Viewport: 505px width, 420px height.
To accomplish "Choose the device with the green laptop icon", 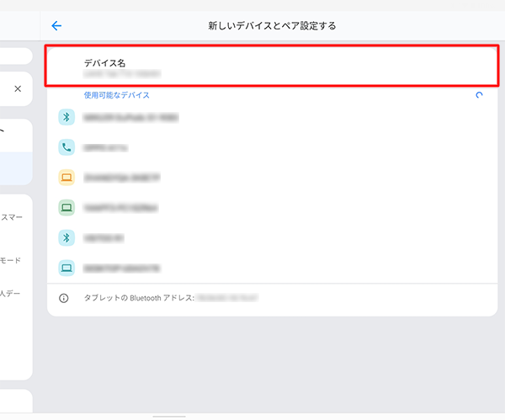I will 272,208.
